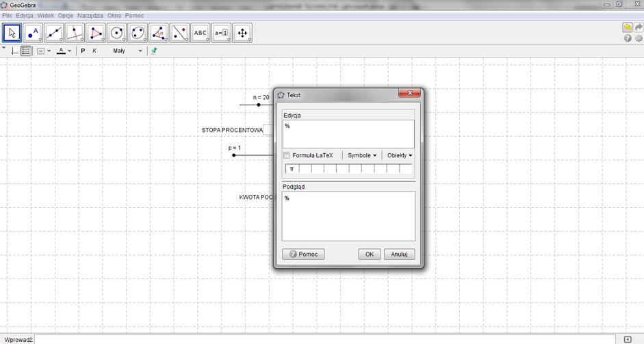This screenshot has width=644, height=344.
Task: Click the redo arrow icon
Action: (x=639, y=27)
